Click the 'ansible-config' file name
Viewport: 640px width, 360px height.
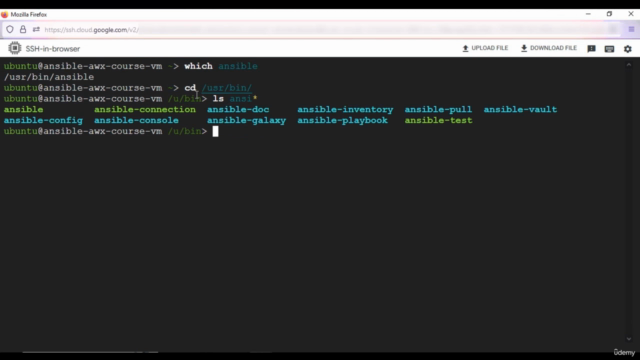coord(43,120)
